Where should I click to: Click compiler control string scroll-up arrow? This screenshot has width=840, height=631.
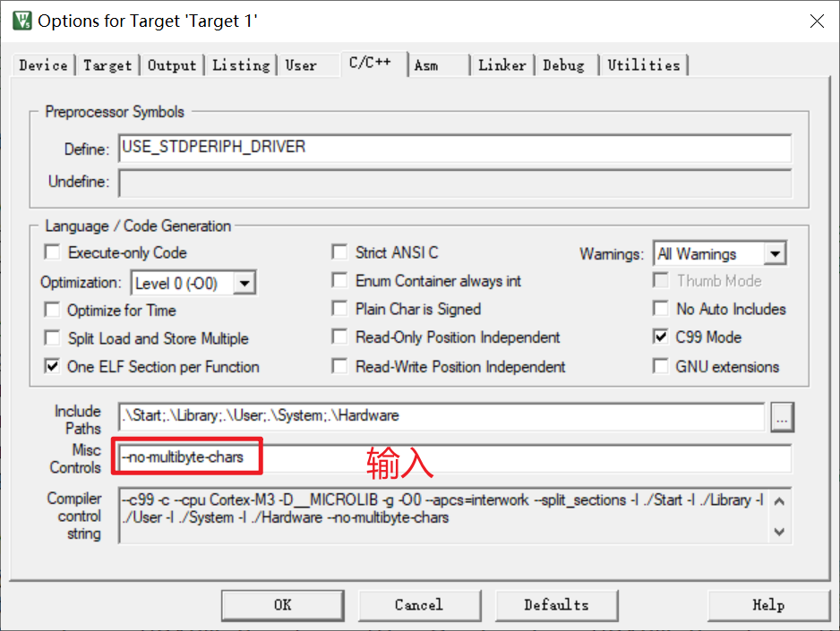tap(780, 501)
